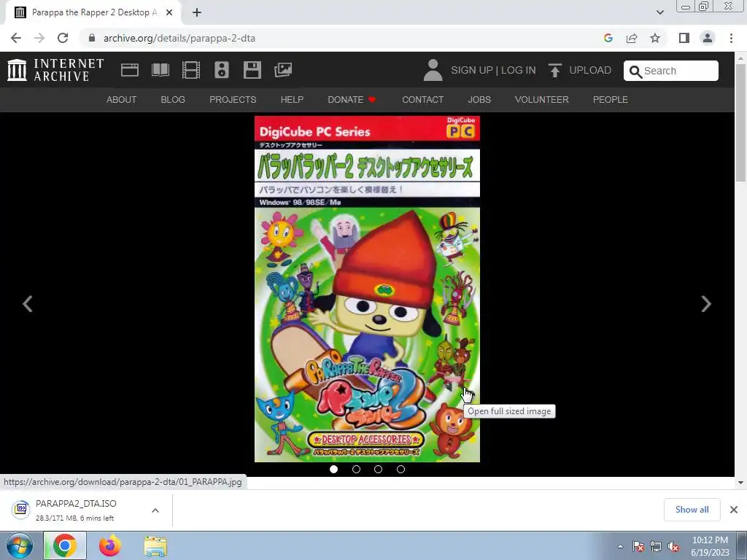Close the Parappa the Rapper 2 tab
Screen dimensions: 747x560
169,12
